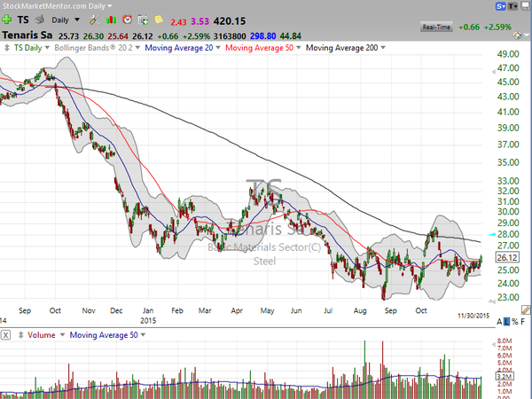Open the alarm clock alerts icon

[127, 20]
